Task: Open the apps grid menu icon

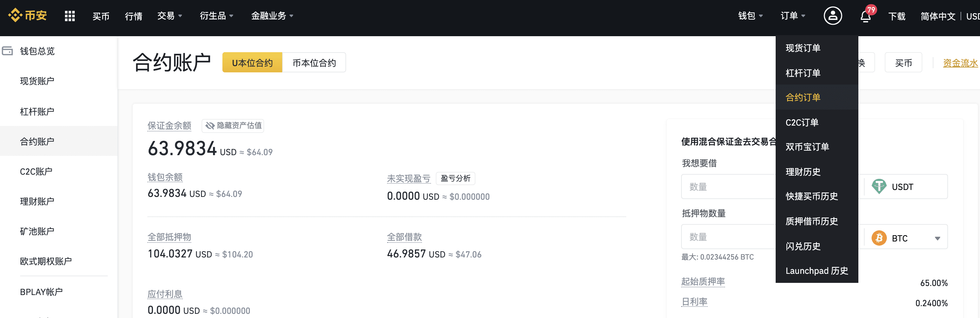Action: [70, 16]
